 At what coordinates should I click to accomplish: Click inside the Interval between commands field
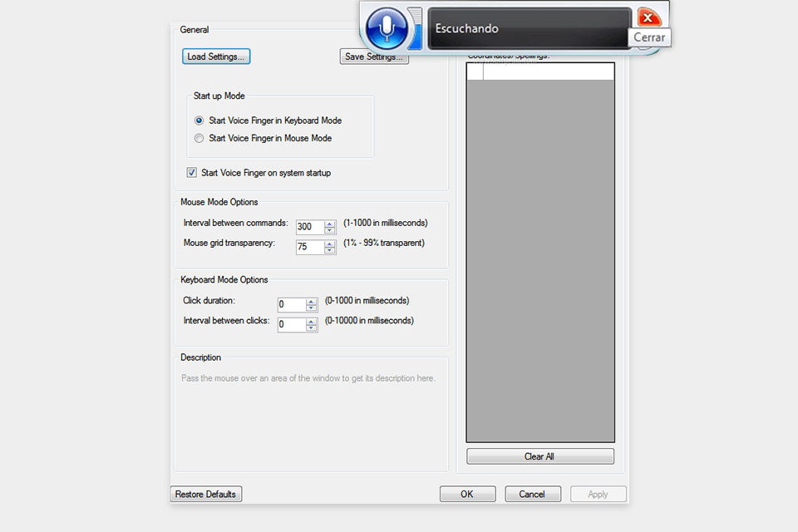(x=308, y=226)
